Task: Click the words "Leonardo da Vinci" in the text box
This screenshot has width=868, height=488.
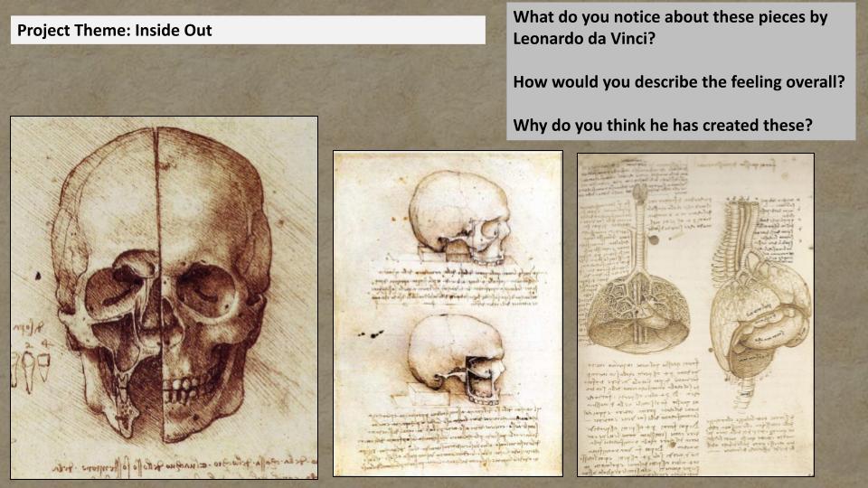Action: [580, 40]
